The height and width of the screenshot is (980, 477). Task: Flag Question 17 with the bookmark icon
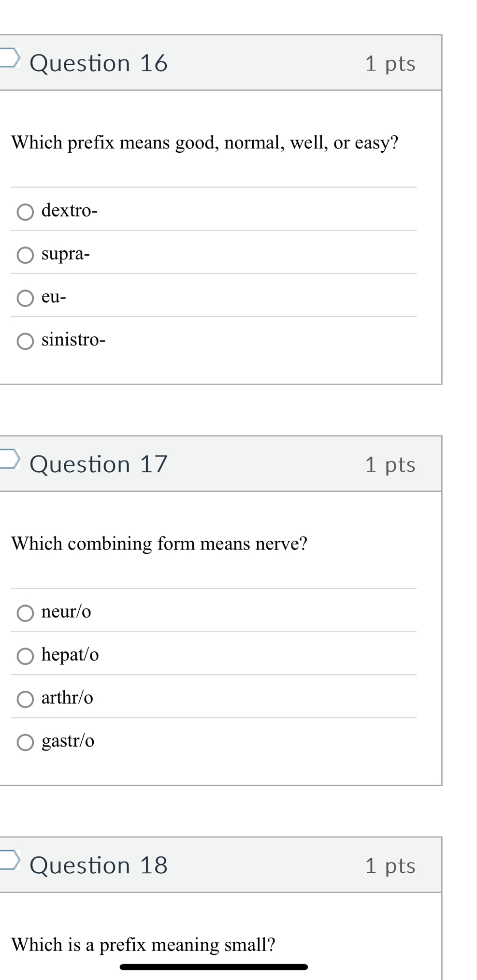pyautogui.click(x=10, y=459)
